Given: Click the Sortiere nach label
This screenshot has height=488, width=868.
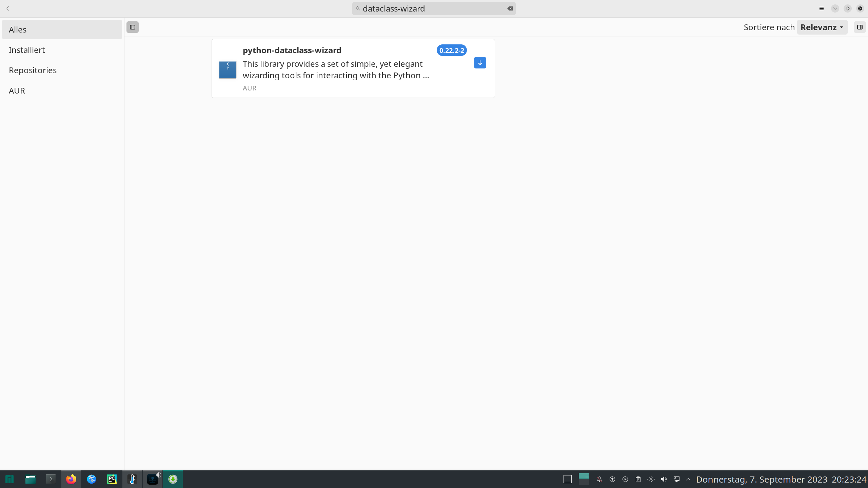Looking at the screenshot, I should 769,27.
